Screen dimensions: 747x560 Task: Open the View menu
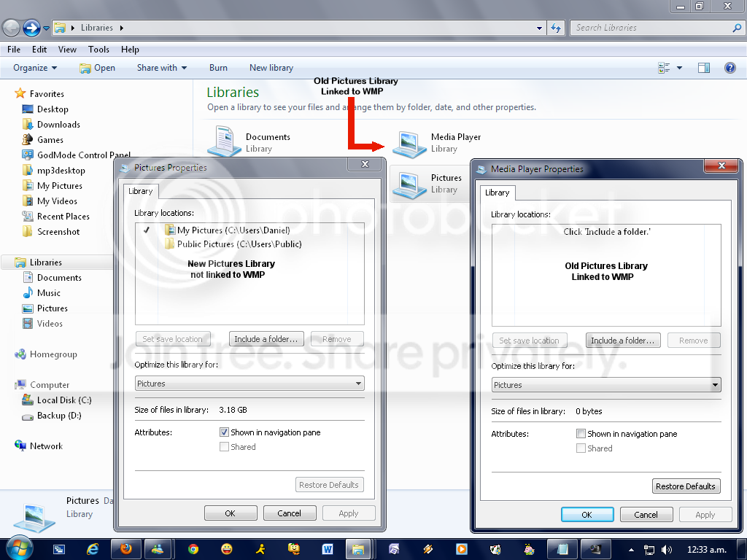(67, 49)
